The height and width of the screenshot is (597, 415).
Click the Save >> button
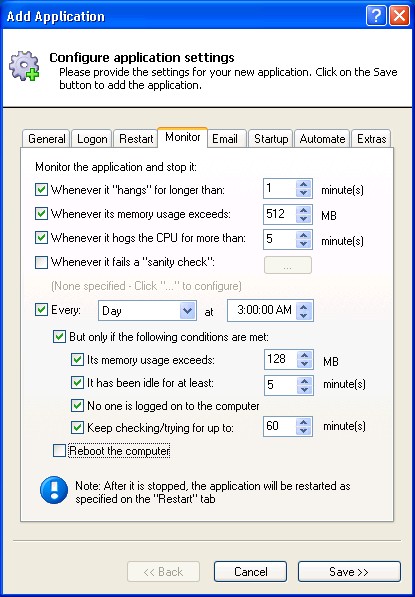click(x=349, y=571)
